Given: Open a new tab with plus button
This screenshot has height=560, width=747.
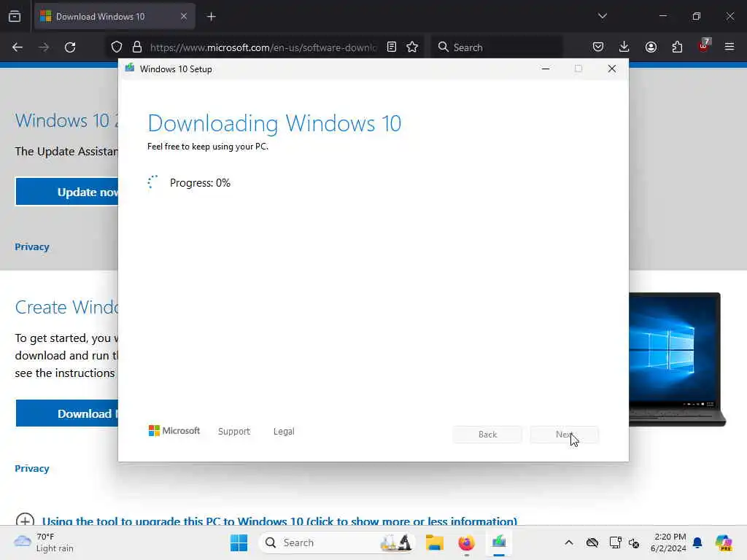Looking at the screenshot, I should tap(212, 17).
